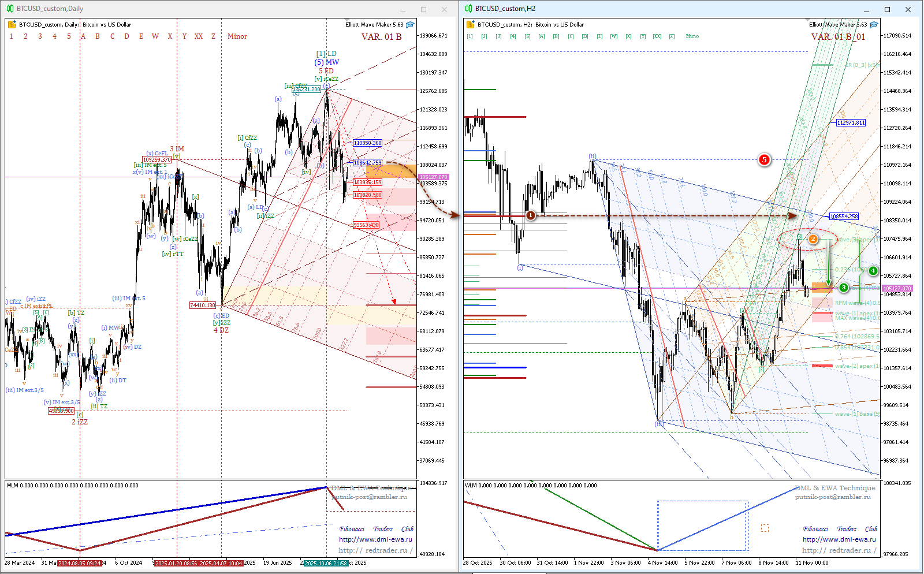Open the http://www.dml-ewa.ru link in H2 chart

(839, 539)
